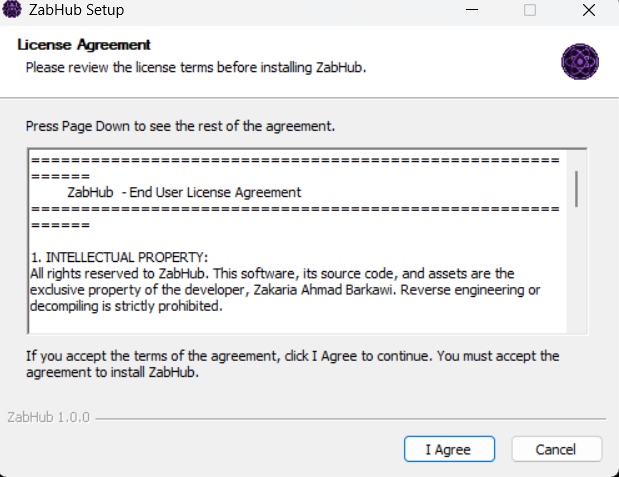Click the Press Page Down instruction text
Image resolution: width=619 pixels, height=477 pixels.
click(180, 127)
